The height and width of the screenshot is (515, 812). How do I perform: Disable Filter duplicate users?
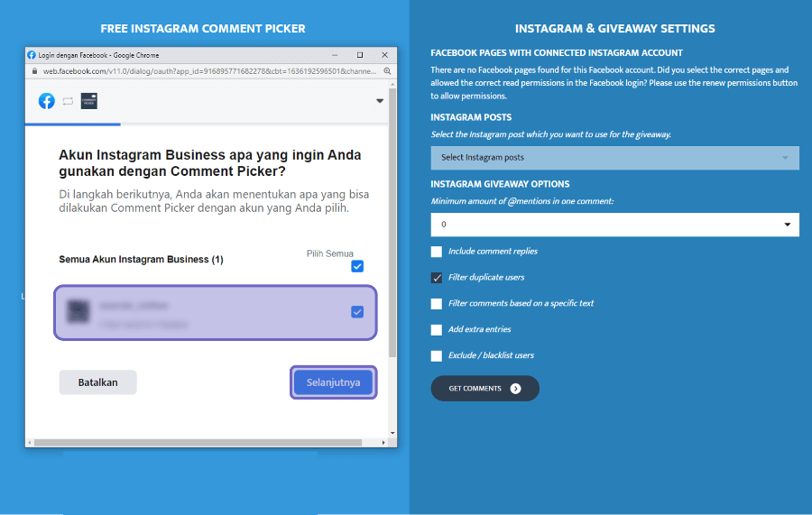click(x=437, y=278)
